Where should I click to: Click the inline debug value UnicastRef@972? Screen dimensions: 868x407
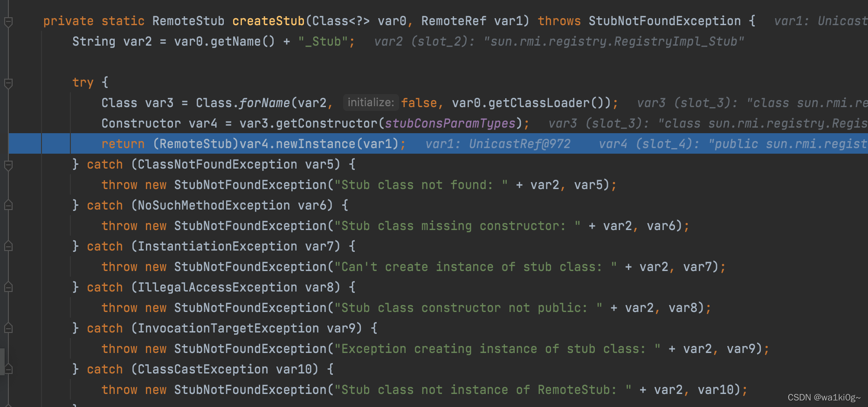(520, 144)
